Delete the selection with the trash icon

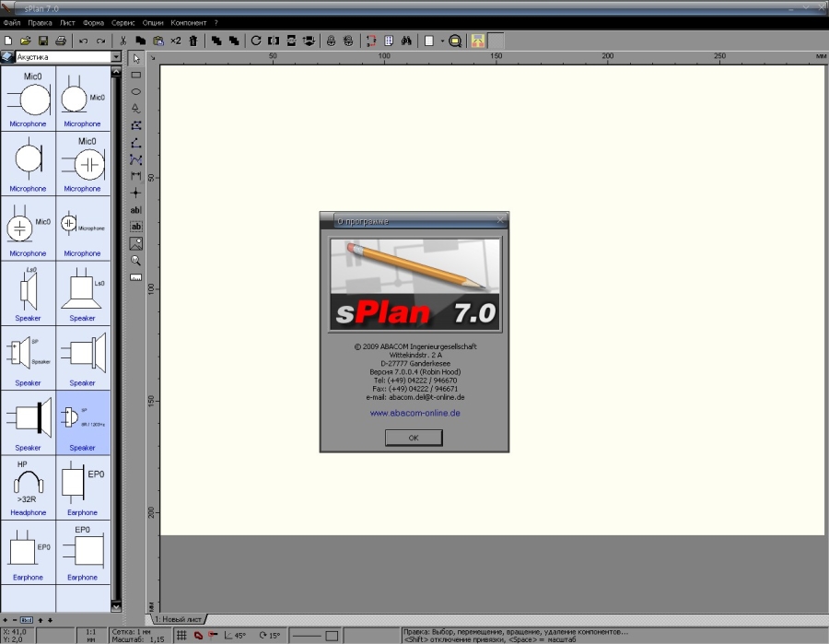pyautogui.click(x=193, y=41)
